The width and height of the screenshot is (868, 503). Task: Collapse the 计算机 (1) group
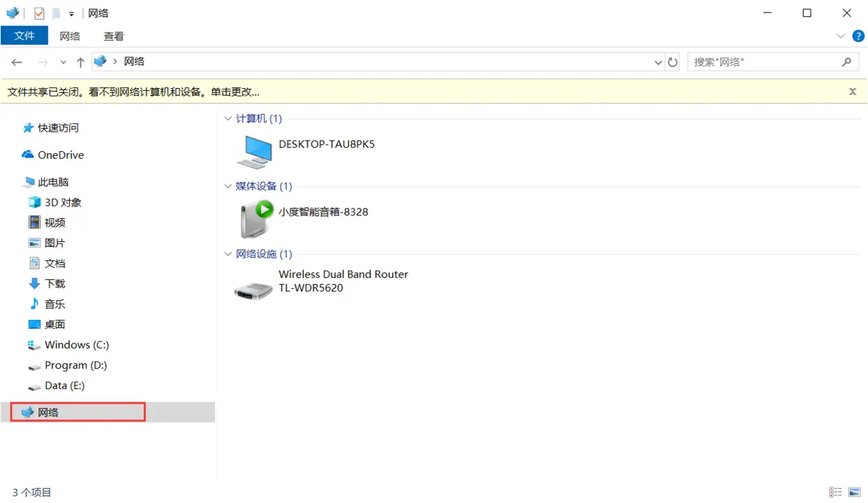coord(227,119)
